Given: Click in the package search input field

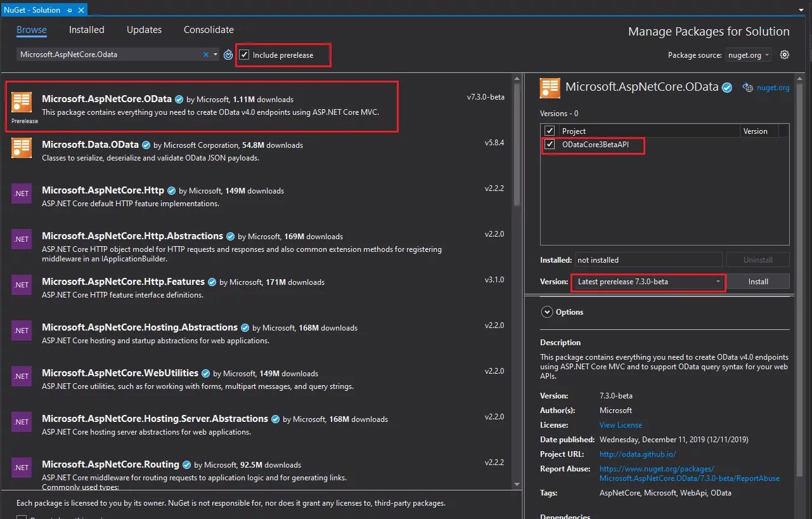Looking at the screenshot, I should click(109, 55).
